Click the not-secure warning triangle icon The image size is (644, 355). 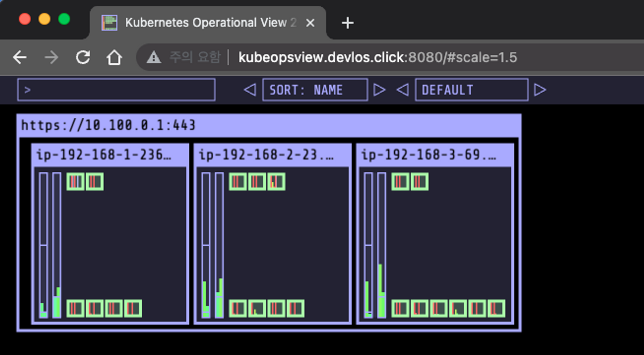tap(154, 58)
